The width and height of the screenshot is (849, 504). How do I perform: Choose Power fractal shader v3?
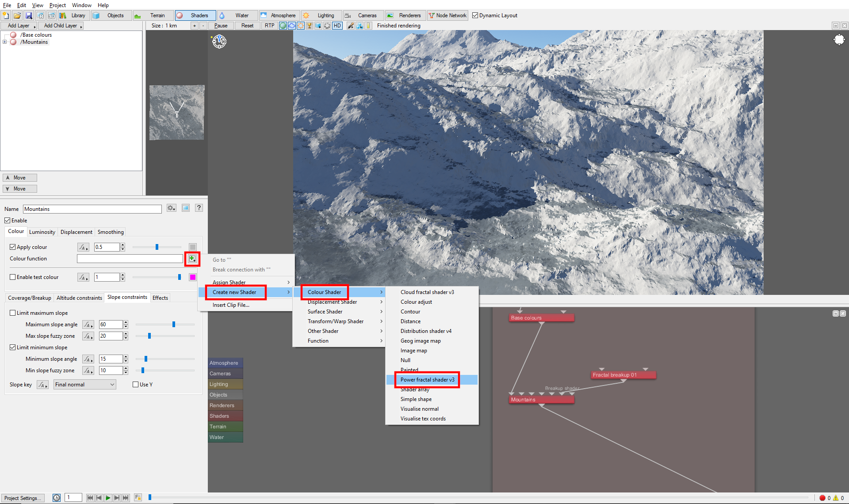(432, 380)
